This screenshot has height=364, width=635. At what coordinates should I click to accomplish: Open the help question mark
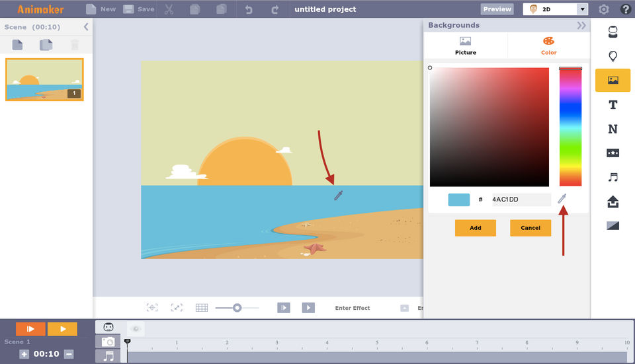click(625, 9)
